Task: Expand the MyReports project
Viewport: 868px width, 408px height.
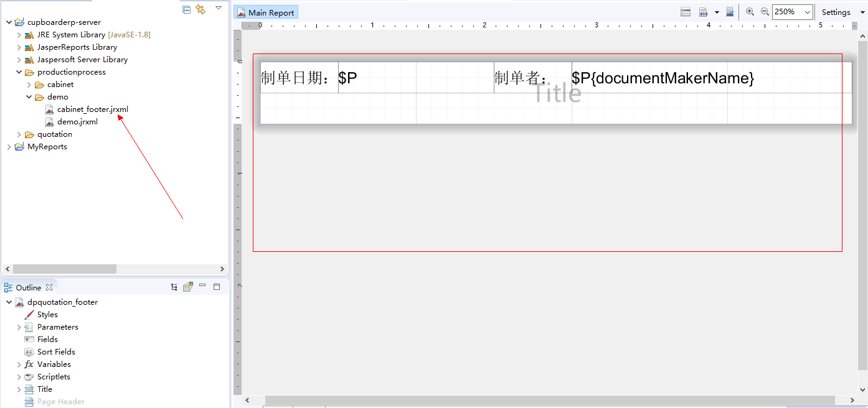Action: (9, 147)
